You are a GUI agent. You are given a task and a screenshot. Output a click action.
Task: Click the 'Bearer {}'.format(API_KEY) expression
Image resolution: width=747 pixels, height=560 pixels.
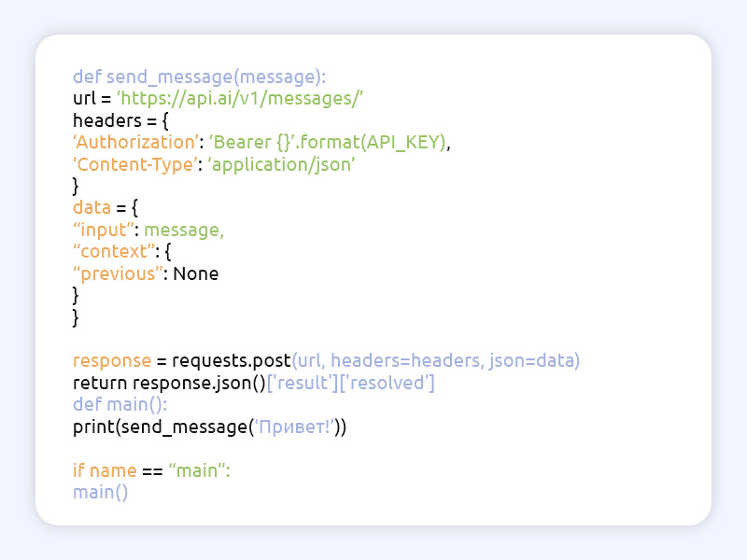pyautogui.click(x=328, y=143)
